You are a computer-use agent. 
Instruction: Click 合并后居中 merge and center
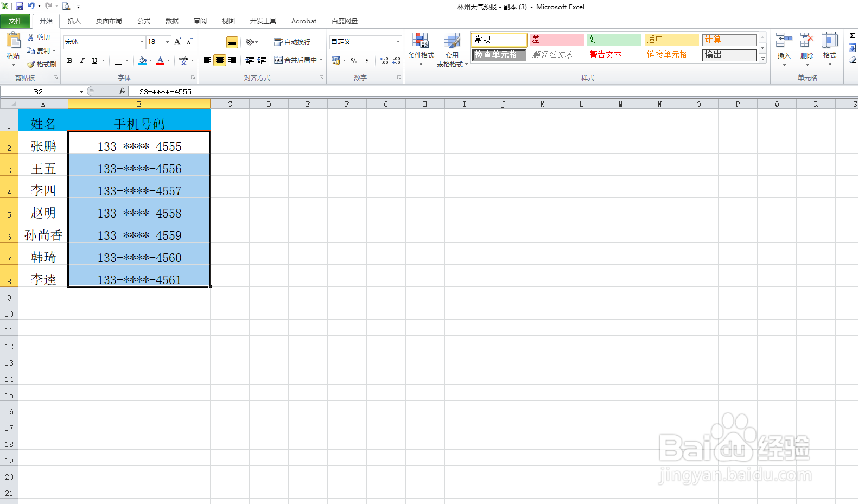click(295, 60)
